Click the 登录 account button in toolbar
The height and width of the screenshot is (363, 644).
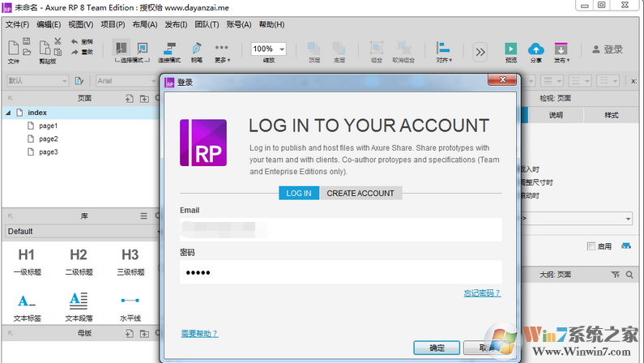pyautogui.click(x=608, y=49)
